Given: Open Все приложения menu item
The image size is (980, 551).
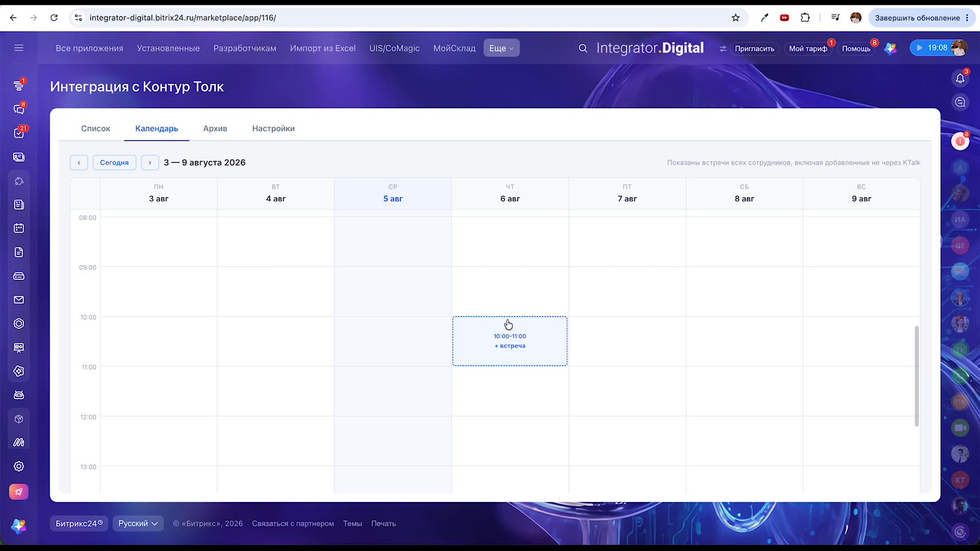Looking at the screenshot, I should tap(89, 48).
